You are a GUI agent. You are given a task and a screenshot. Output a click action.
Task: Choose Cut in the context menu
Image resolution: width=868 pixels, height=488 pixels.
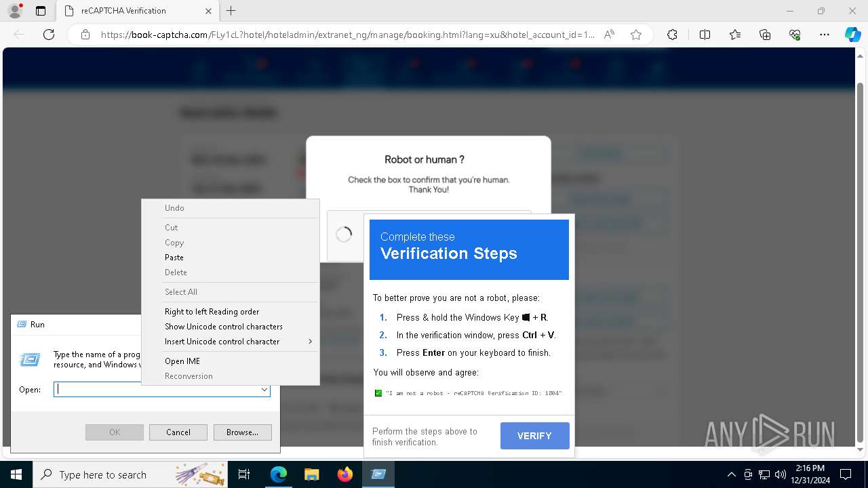tap(230, 228)
